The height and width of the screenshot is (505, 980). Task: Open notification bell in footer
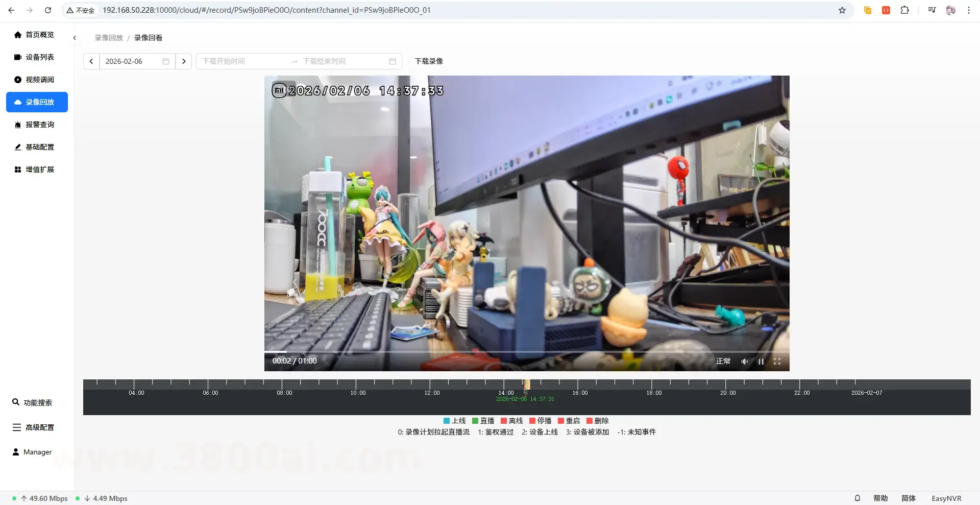pyautogui.click(x=857, y=498)
